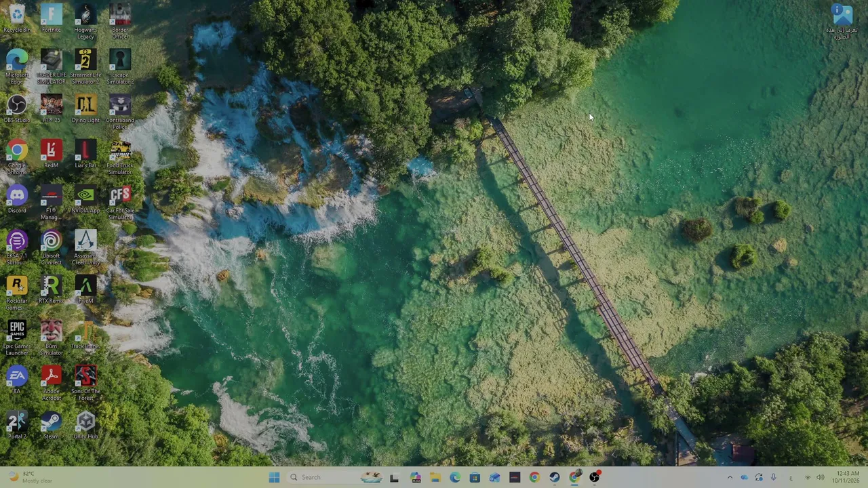
Task: Select the Fortnite desktop shortcut
Action: 51,18
